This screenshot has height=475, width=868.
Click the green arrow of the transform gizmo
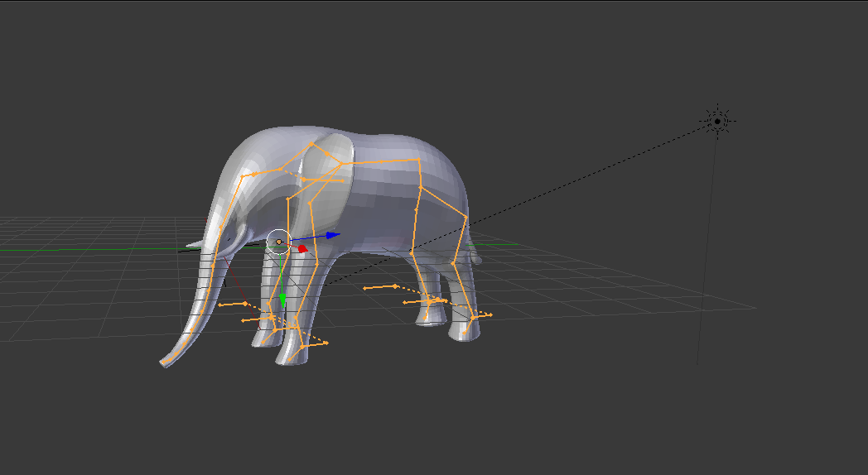click(x=282, y=298)
